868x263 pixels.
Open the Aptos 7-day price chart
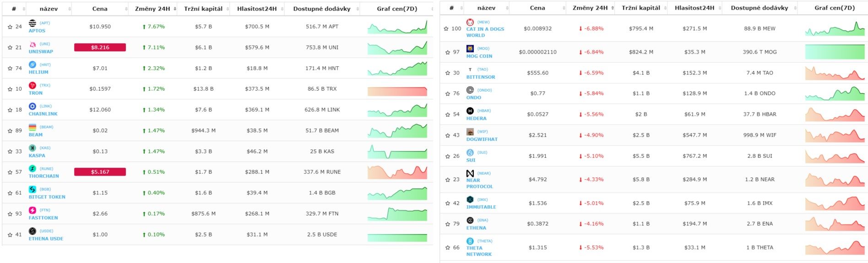click(397, 27)
